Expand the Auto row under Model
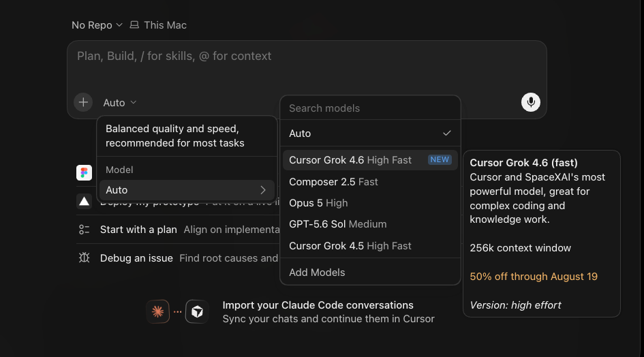644x357 pixels. tap(187, 190)
